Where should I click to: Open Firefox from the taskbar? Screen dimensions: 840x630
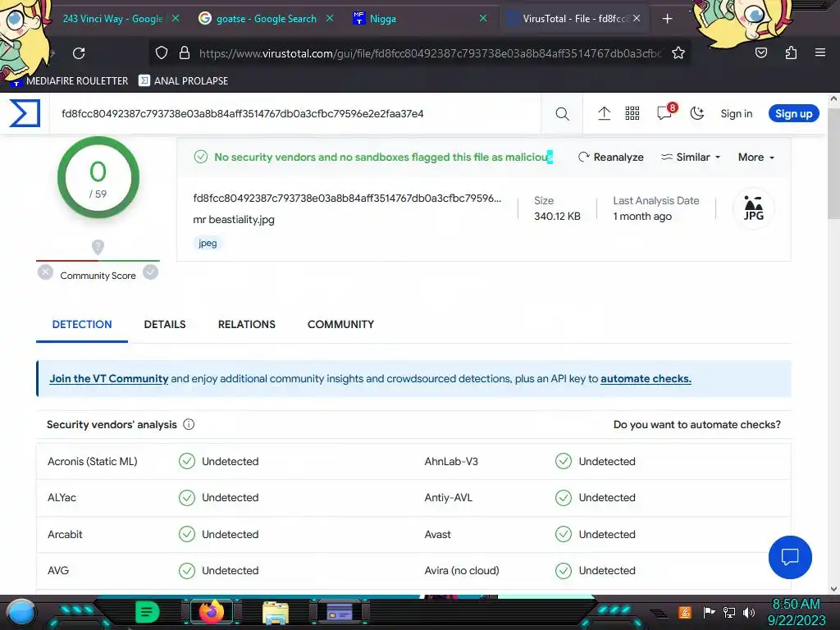pyautogui.click(x=211, y=612)
